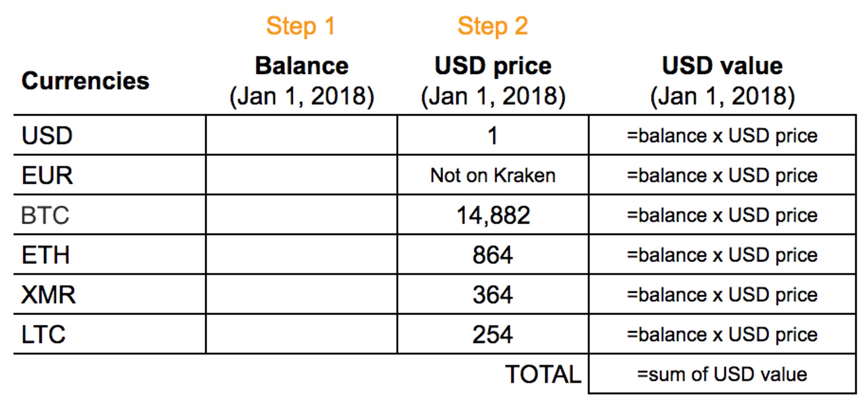Select the ETH price cell showing 864
This screenshot has height=409, width=868.
pos(493,255)
